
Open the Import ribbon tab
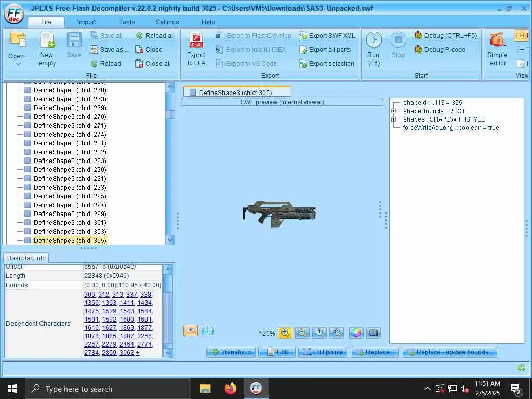coord(86,22)
